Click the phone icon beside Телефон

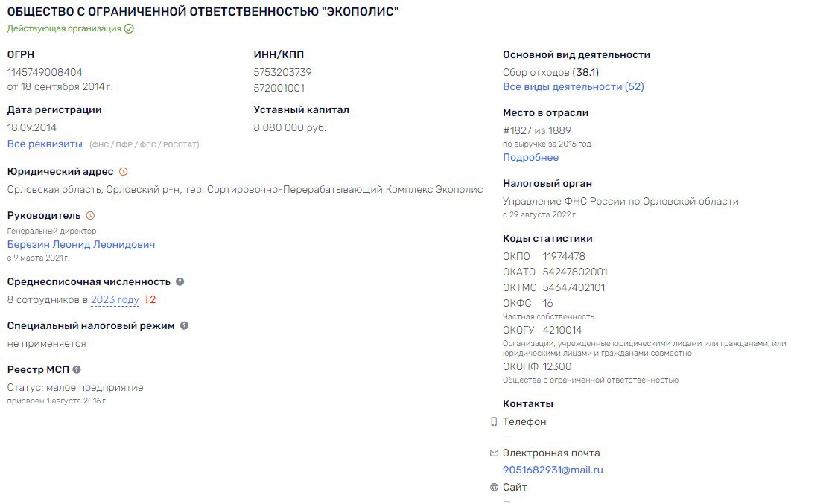(x=494, y=422)
